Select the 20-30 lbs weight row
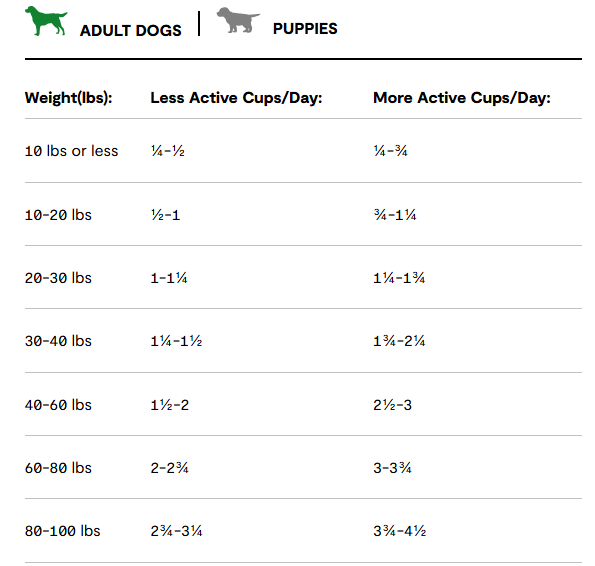Image resolution: width=595 pixels, height=566 pixels. point(303,277)
